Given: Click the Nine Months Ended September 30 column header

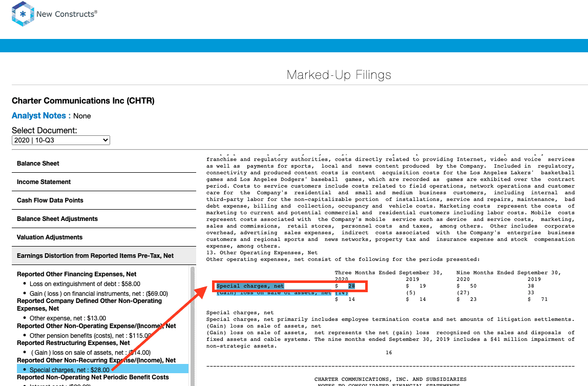Looking at the screenshot, I should pyautogui.click(x=509, y=273).
